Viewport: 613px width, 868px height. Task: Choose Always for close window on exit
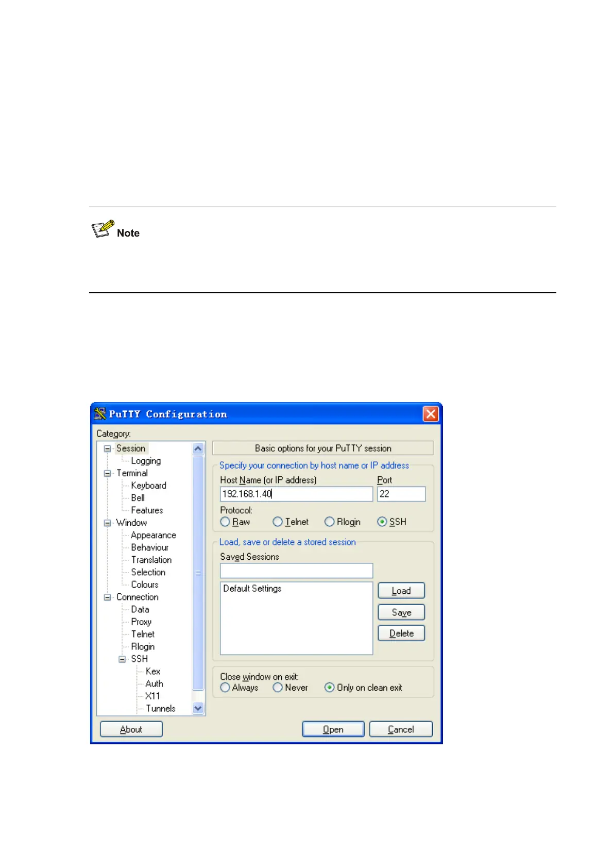225,688
